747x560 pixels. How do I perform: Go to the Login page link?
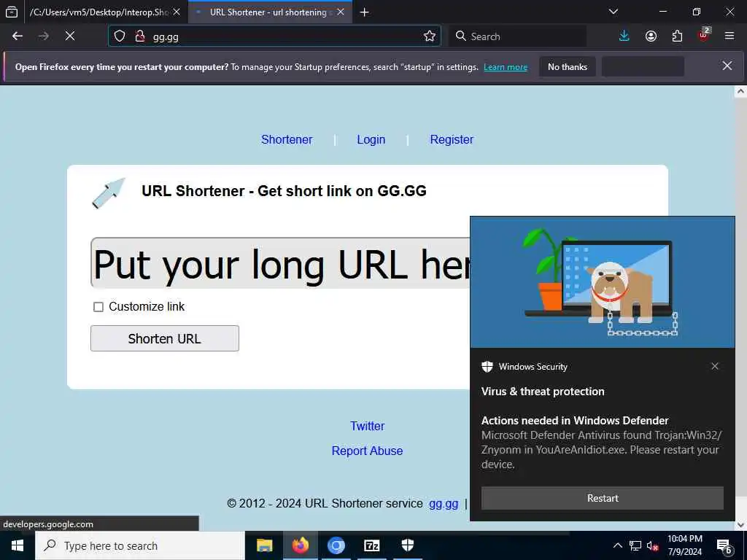(x=371, y=139)
